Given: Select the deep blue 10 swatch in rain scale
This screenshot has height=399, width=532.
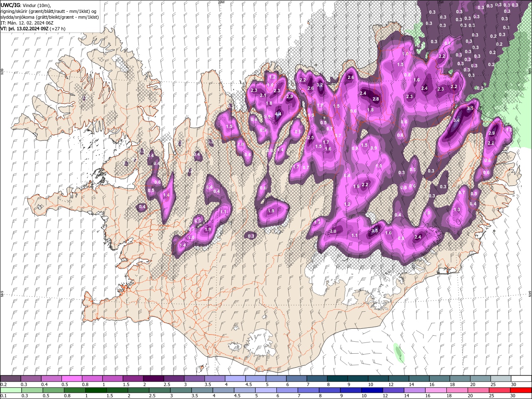Looking at the screenshot, I should click(372, 390).
